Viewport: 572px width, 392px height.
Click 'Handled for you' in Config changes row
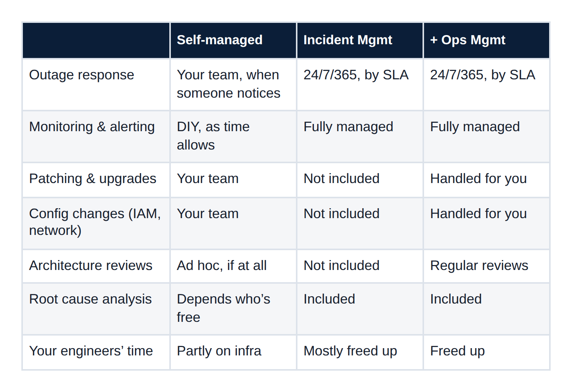[486, 223]
